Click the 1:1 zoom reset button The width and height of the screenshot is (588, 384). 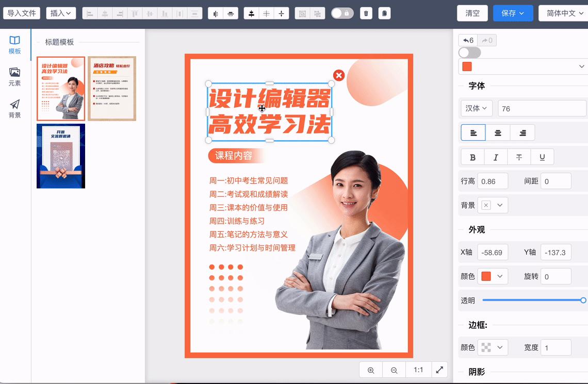[x=418, y=370]
